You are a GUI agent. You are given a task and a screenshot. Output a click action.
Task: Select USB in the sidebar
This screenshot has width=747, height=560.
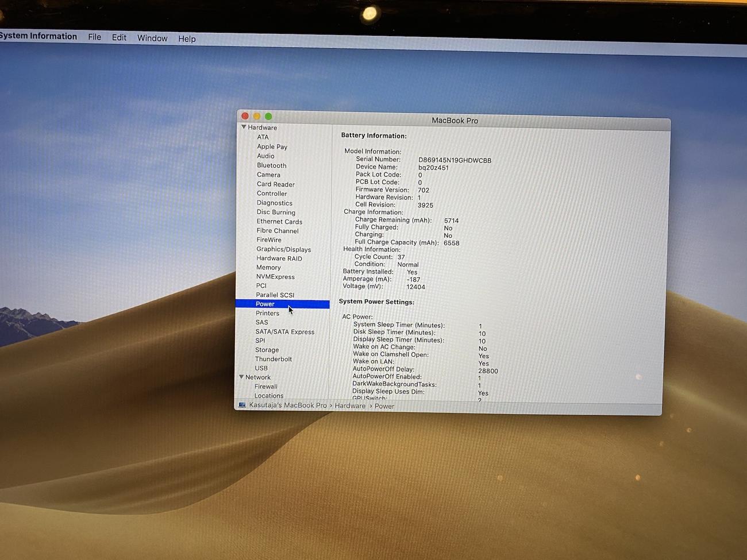coord(261,368)
